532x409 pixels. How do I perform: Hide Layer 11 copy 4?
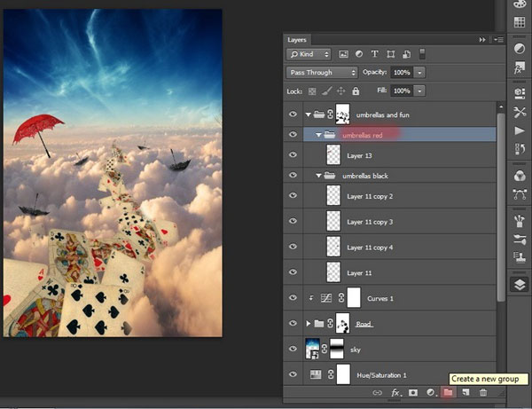tap(293, 247)
